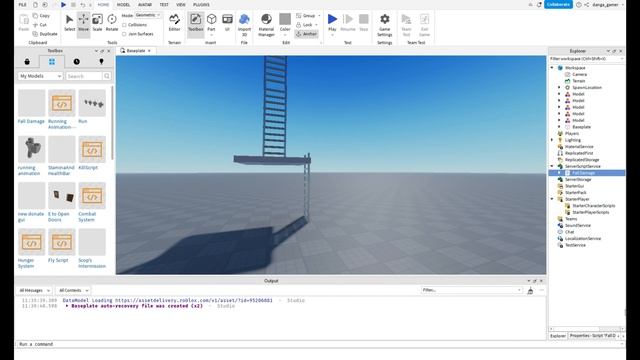Open the My Models dropdown

click(x=40, y=76)
